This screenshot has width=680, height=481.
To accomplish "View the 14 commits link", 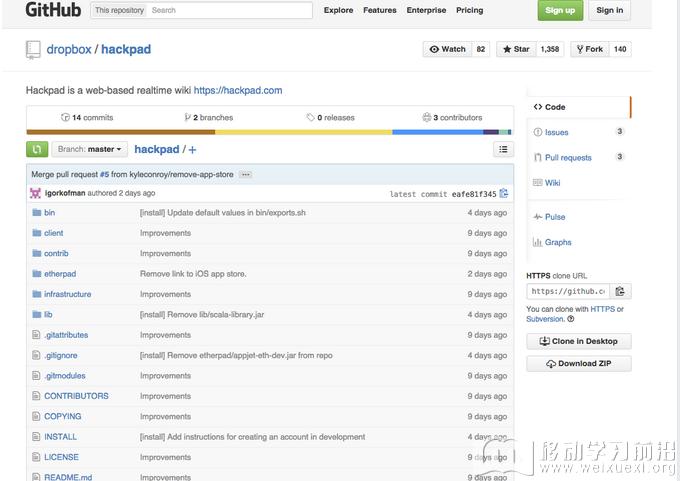I will pos(87,118).
